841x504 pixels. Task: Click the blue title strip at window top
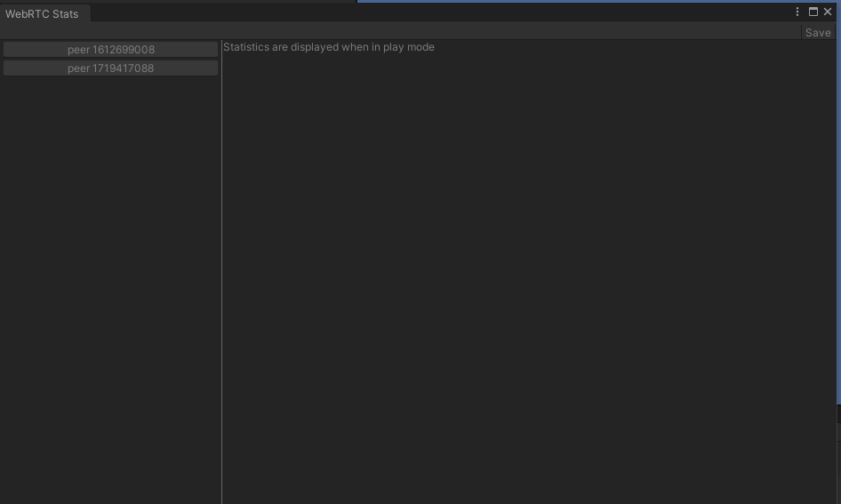point(596,2)
